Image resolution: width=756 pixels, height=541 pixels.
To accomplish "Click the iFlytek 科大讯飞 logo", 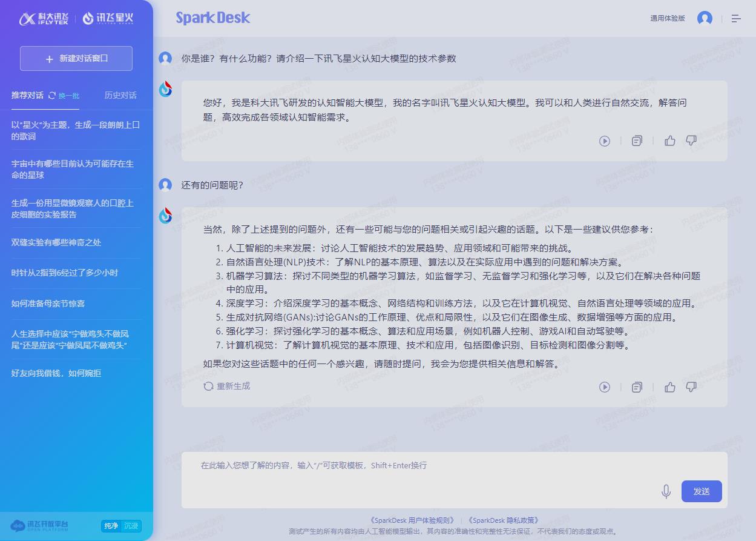I will [x=45, y=19].
